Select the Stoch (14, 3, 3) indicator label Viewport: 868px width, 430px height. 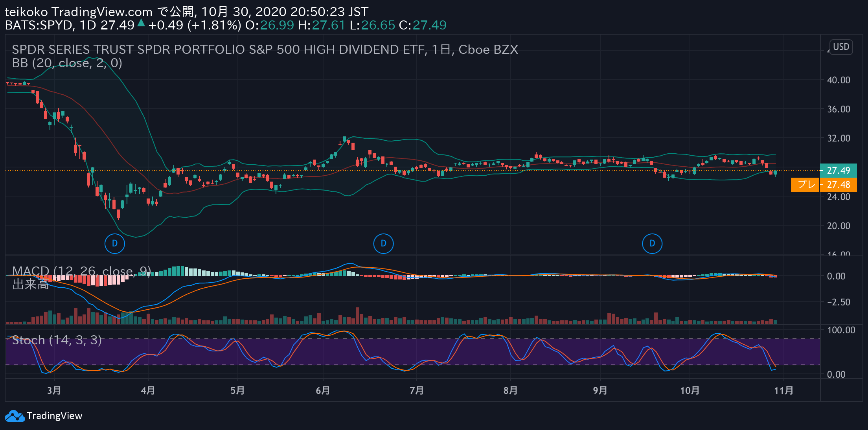tap(57, 340)
